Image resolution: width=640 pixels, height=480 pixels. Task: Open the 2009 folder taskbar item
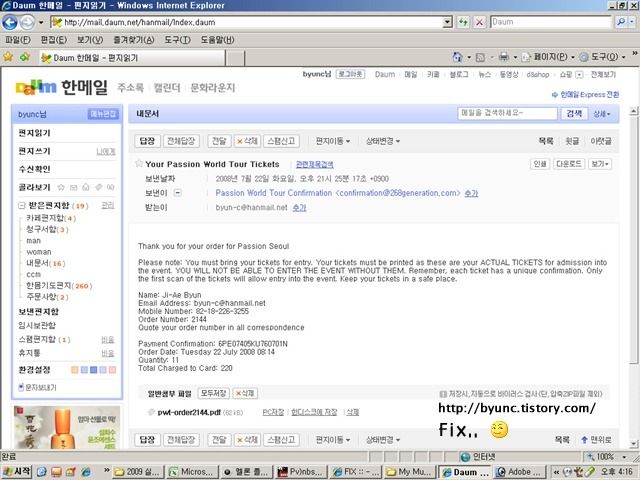point(138,472)
